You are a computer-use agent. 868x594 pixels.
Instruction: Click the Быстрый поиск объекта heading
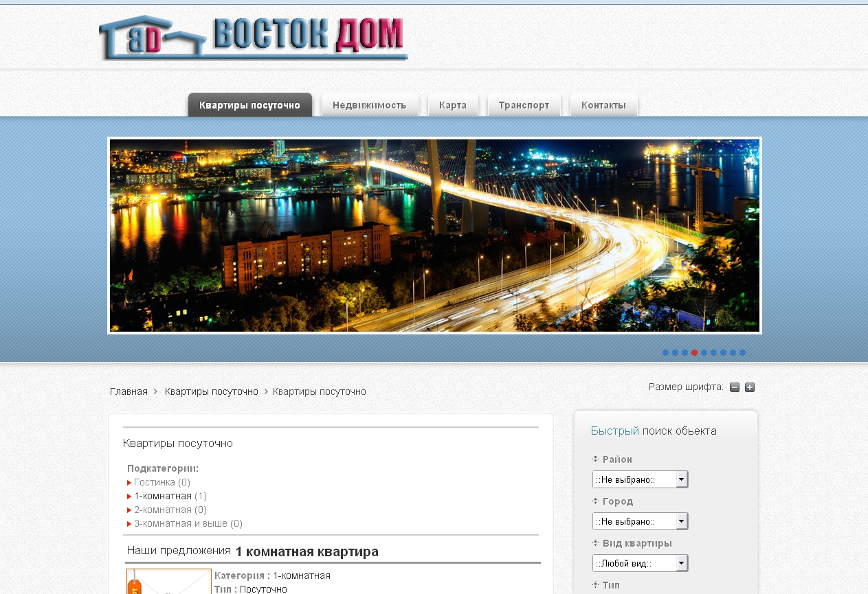pyautogui.click(x=654, y=431)
